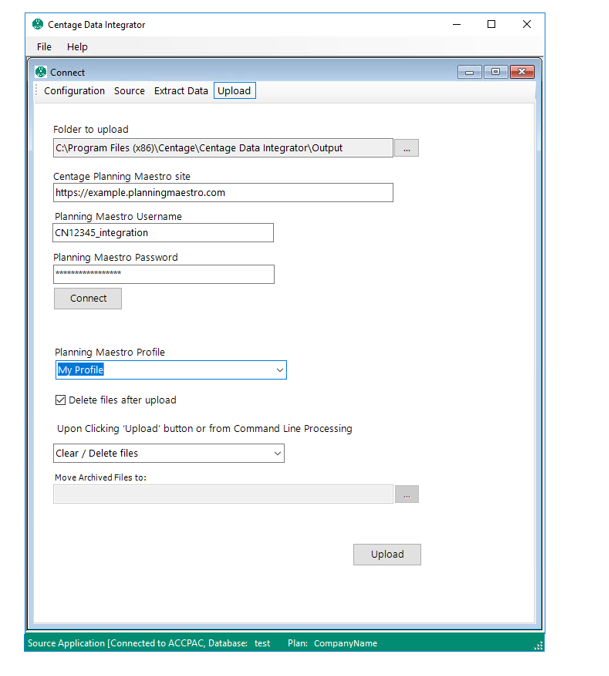Switch to the Configuration tab
This screenshot has width=609, height=676.
coord(74,91)
